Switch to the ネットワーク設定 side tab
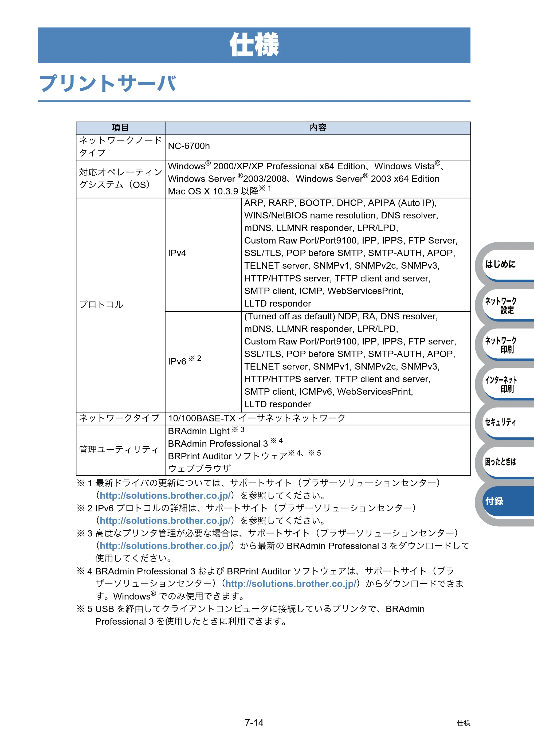The width and height of the screenshot is (534, 756). [508, 305]
